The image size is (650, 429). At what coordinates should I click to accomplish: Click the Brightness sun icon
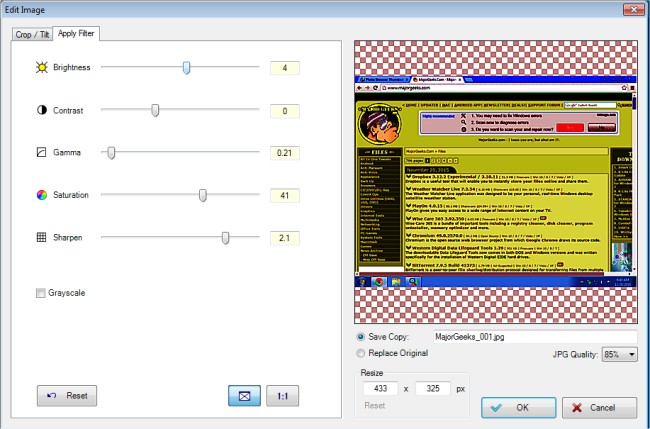41,67
